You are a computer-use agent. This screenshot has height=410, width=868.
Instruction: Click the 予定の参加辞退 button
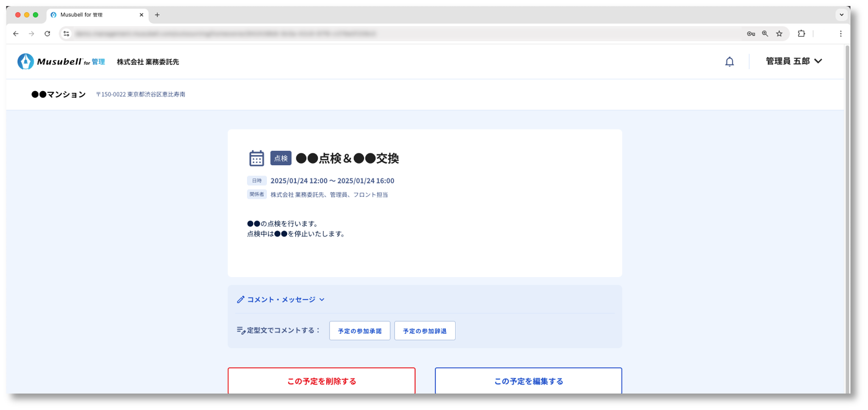[424, 331]
